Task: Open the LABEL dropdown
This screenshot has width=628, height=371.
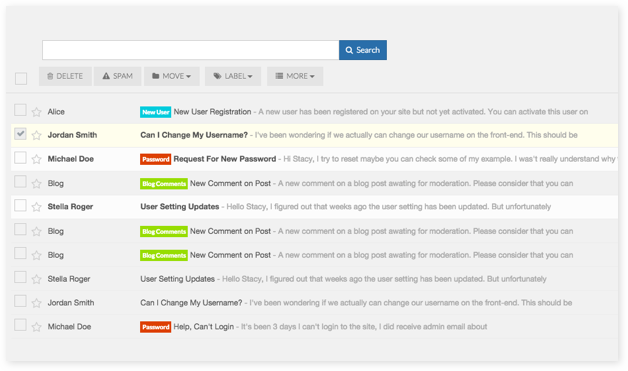Action: [233, 76]
